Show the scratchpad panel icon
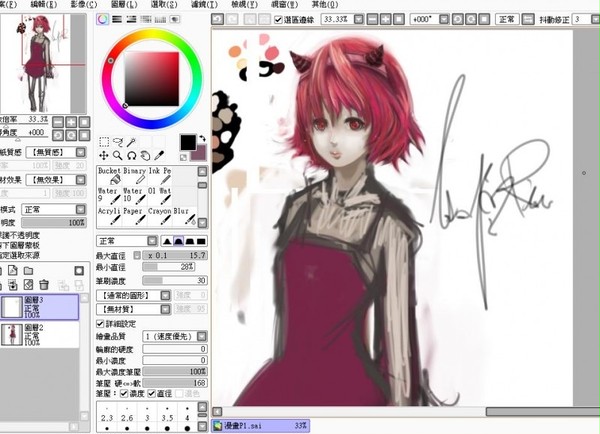 pyautogui.click(x=175, y=19)
